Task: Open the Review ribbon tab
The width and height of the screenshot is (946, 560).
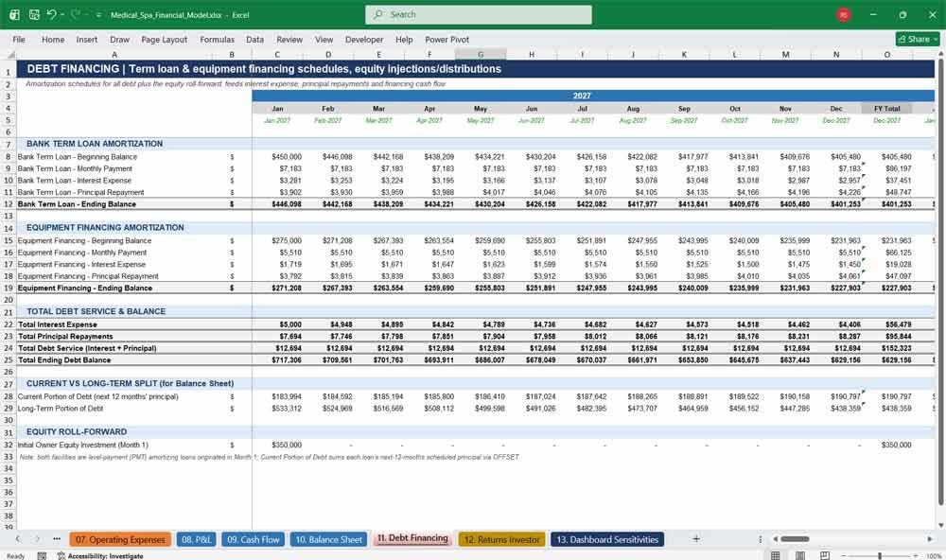Action: point(289,39)
